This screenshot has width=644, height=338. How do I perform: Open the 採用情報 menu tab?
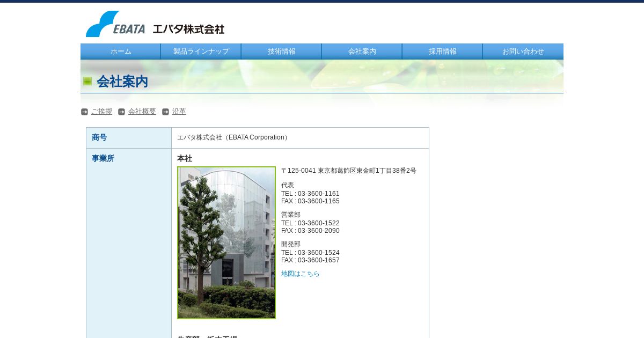pyautogui.click(x=443, y=52)
